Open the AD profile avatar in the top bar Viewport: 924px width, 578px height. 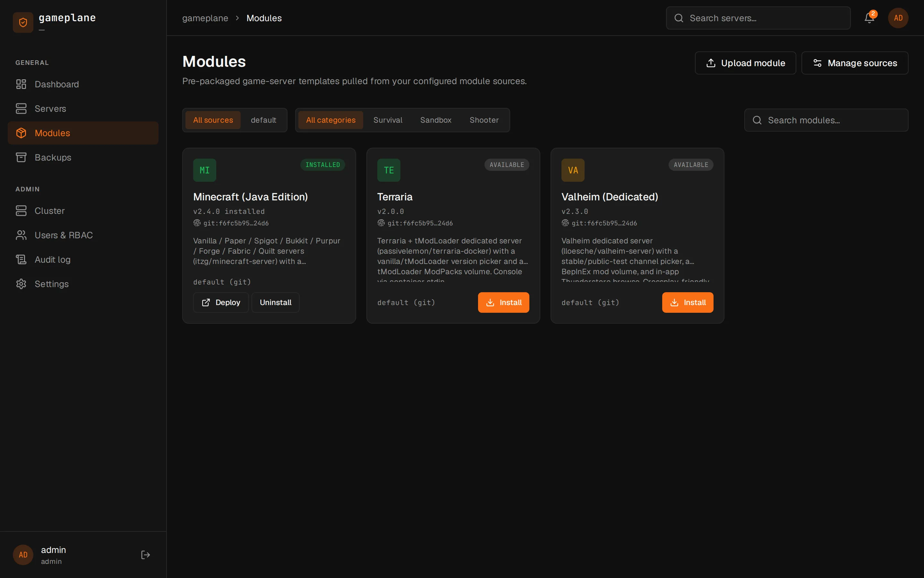click(898, 18)
